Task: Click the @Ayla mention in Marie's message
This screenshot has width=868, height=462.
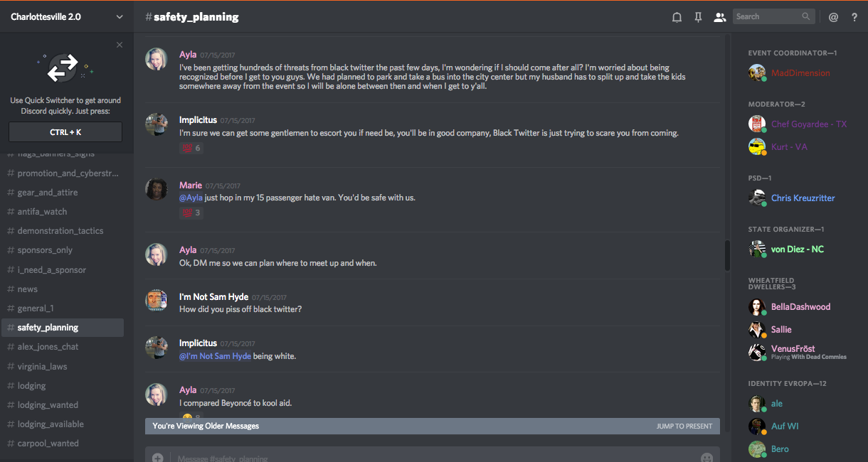Action: pos(191,198)
